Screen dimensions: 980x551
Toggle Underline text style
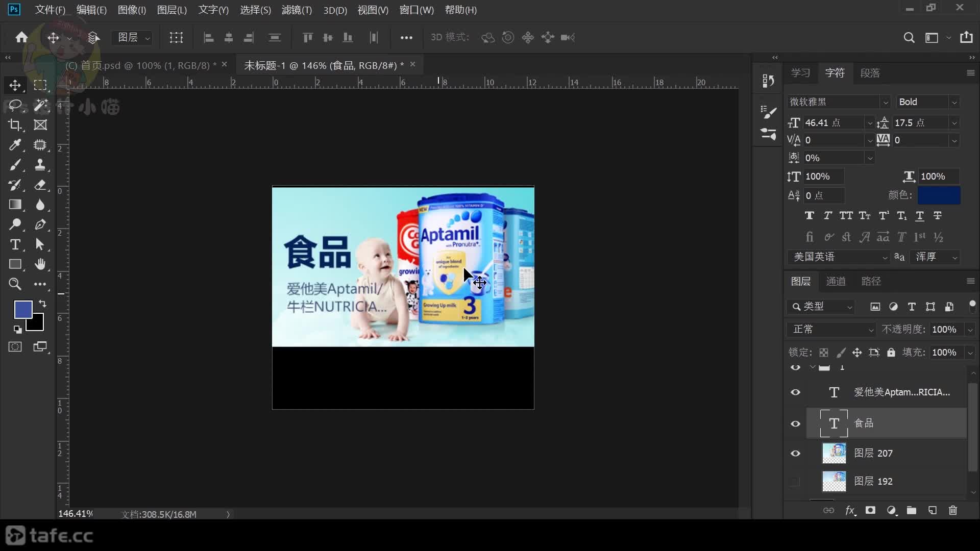coord(920,216)
